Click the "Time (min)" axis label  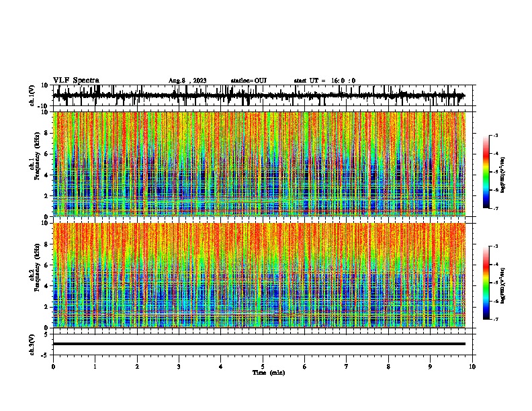pyautogui.click(x=269, y=373)
